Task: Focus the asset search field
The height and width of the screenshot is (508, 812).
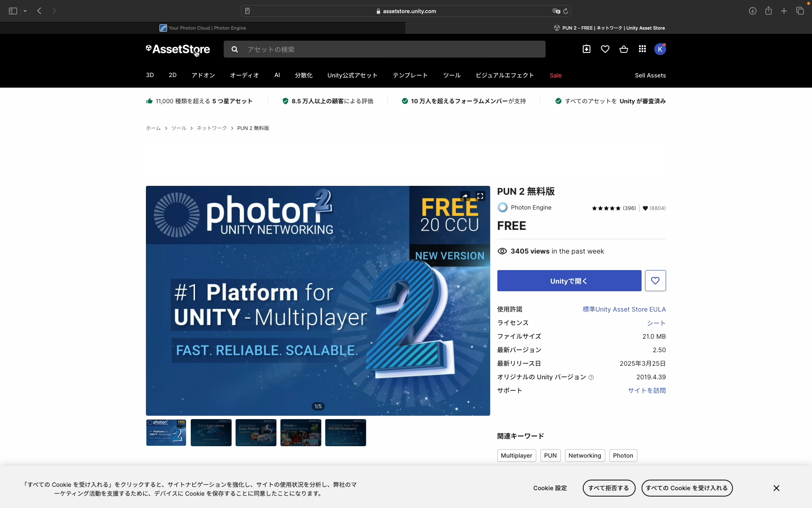Action: click(x=384, y=49)
